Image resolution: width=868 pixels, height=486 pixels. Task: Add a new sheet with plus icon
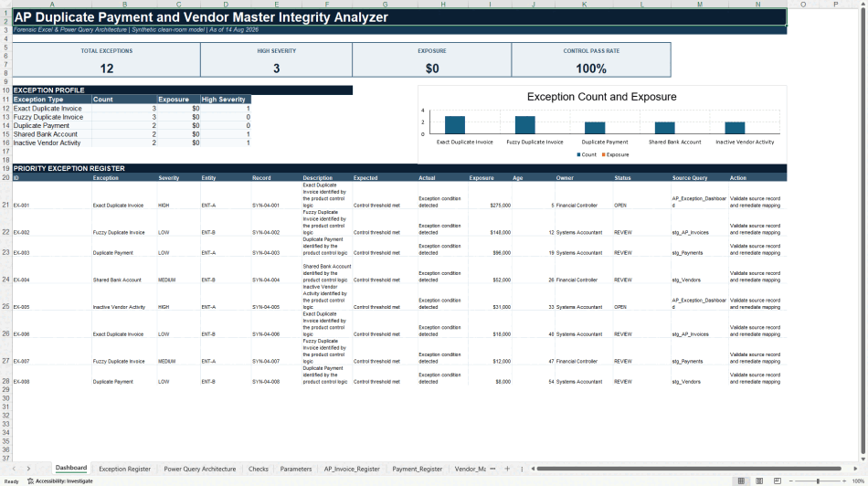(x=507, y=469)
